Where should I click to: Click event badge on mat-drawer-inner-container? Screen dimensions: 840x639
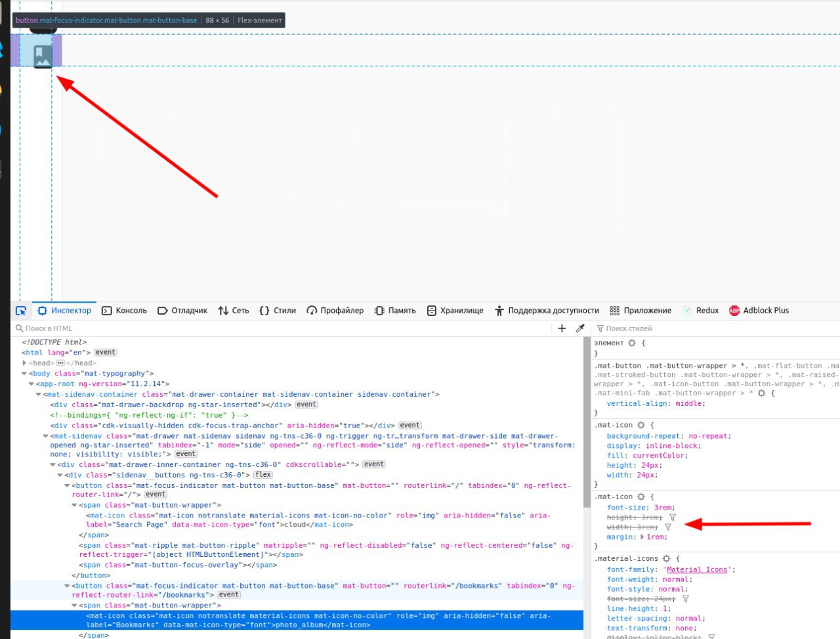tap(374, 464)
